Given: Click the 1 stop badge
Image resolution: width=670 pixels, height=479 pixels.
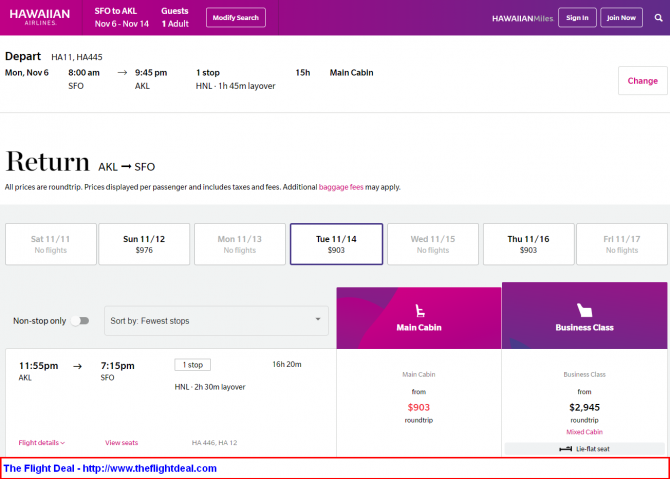Looking at the screenshot, I should (193, 365).
